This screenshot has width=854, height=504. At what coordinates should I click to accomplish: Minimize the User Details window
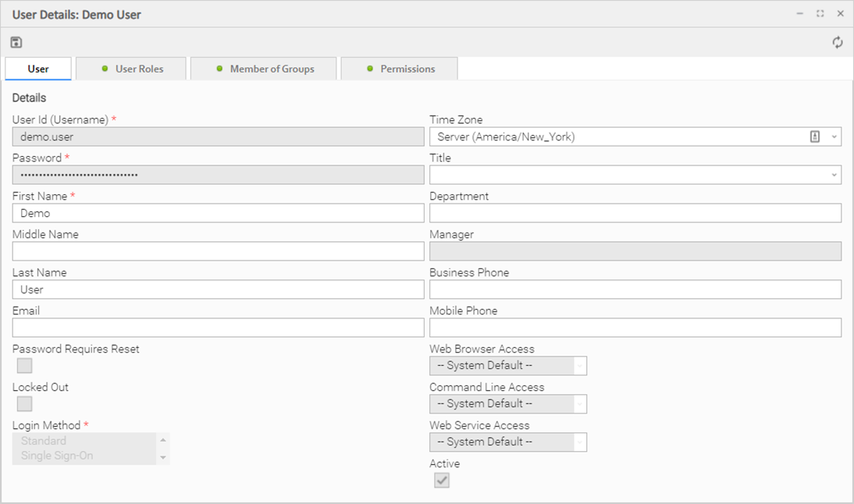pyautogui.click(x=800, y=14)
